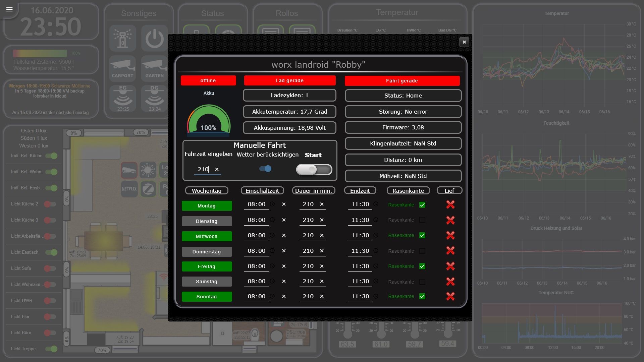Enable the Dienstag weekday button
644x362 pixels.
(x=207, y=221)
